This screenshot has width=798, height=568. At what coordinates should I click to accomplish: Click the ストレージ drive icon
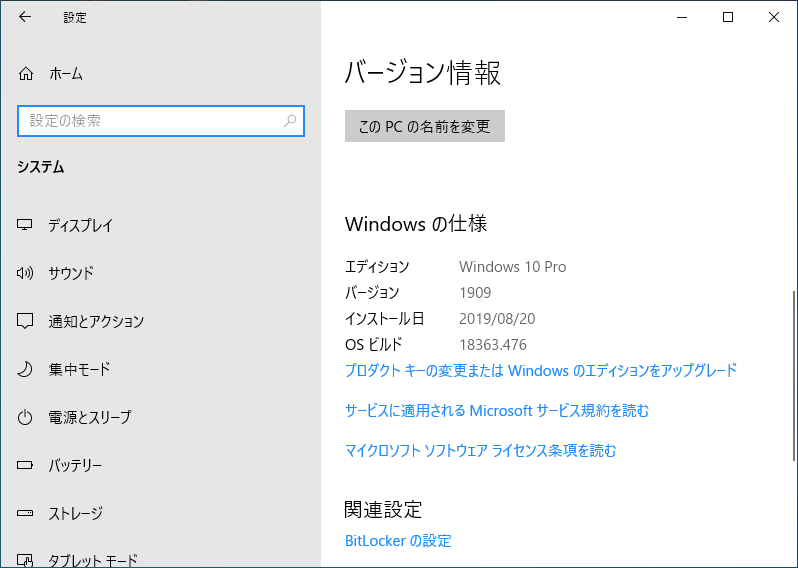[x=24, y=513]
